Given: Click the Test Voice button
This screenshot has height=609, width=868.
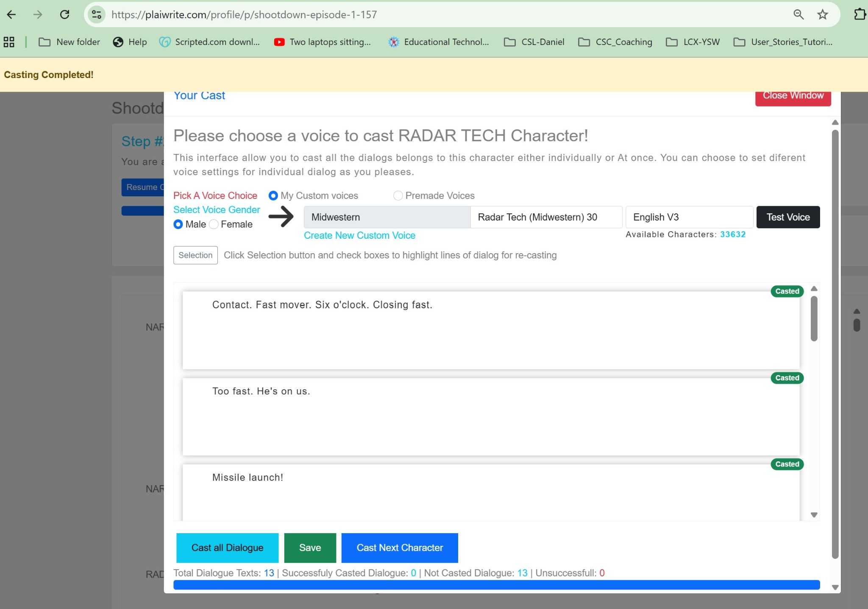Looking at the screenshot, I should (x=788, y=217).
